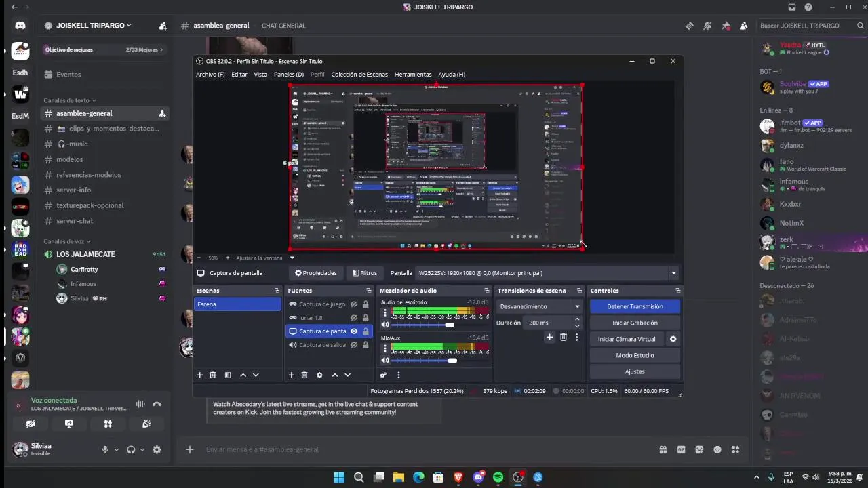Toggle Discord microphone mute

(105, 449)
